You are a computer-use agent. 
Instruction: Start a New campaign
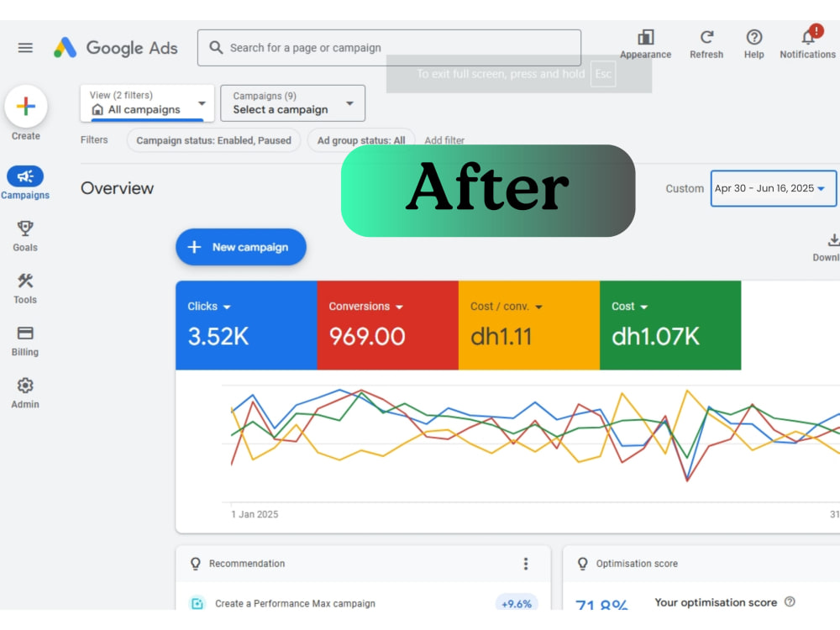[241, 247]
